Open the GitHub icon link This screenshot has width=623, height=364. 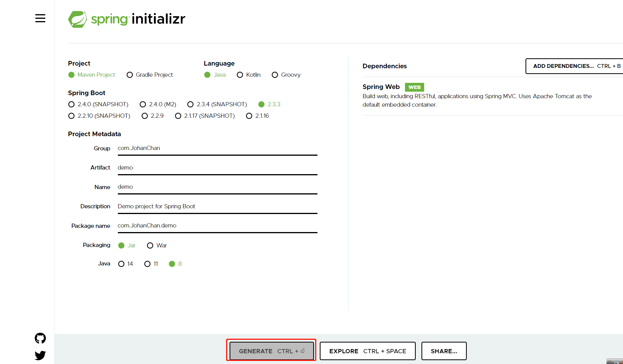pyautogui.click(x=40, y=338)
